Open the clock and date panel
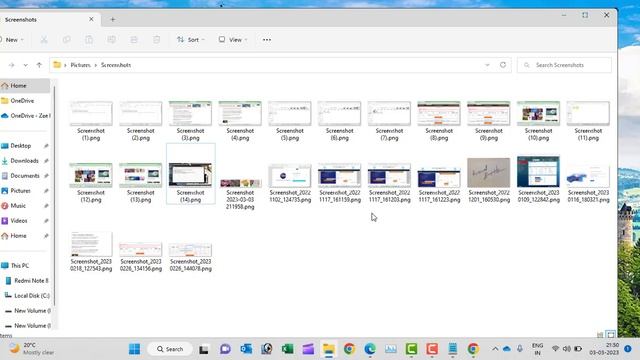 pos(604,349)
